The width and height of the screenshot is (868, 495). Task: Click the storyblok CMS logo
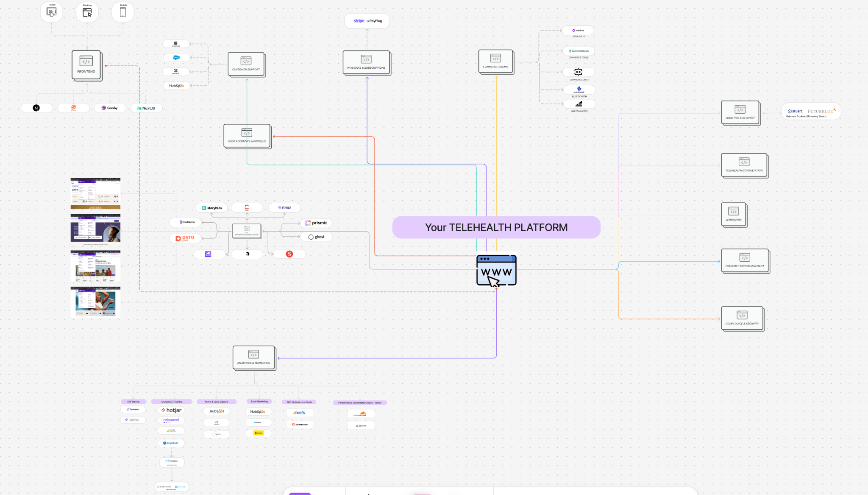(x=212, y=208)
